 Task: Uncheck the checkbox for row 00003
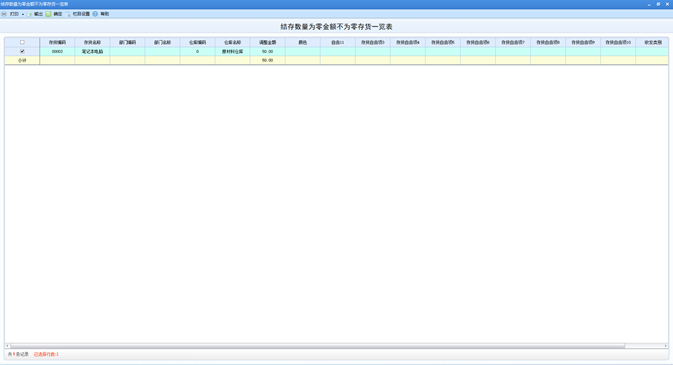22,51
